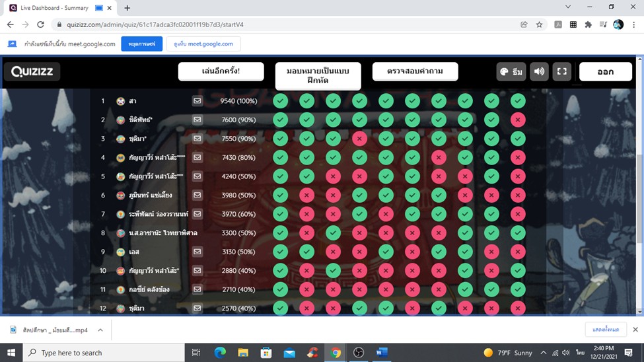
Task: Bookmark this page with the star icon
Action: pyautogui.click(x=540, y=24)
